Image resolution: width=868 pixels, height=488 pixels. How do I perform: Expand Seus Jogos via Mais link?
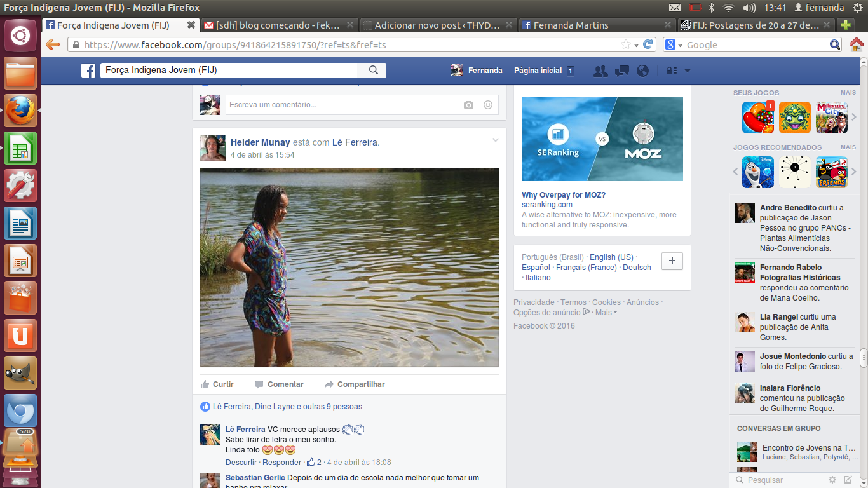848,93
